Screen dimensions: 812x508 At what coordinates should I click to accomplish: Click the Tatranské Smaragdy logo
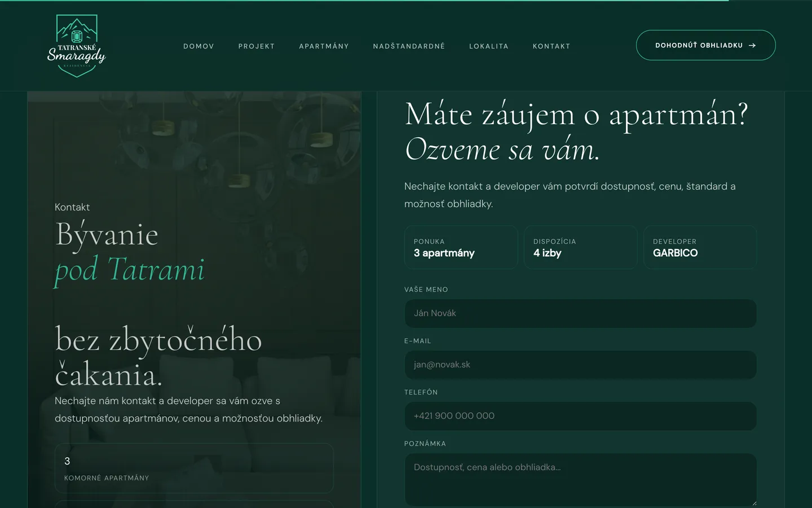(x=77, y=46)
